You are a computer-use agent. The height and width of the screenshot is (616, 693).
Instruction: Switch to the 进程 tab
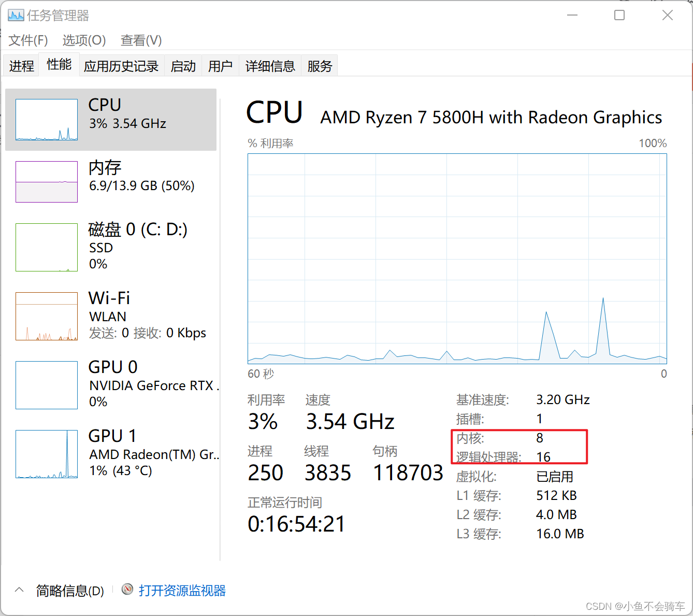[21, 66]
